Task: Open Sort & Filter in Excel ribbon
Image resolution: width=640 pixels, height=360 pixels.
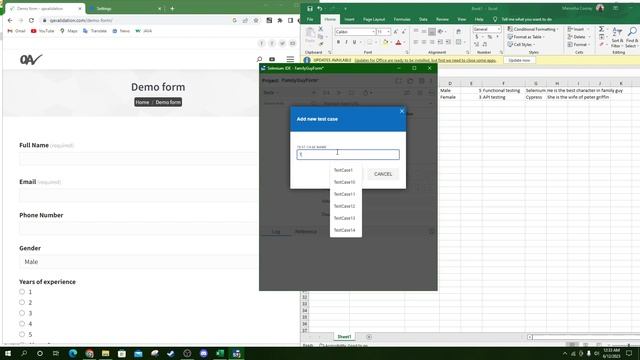Action: point(617,38)
